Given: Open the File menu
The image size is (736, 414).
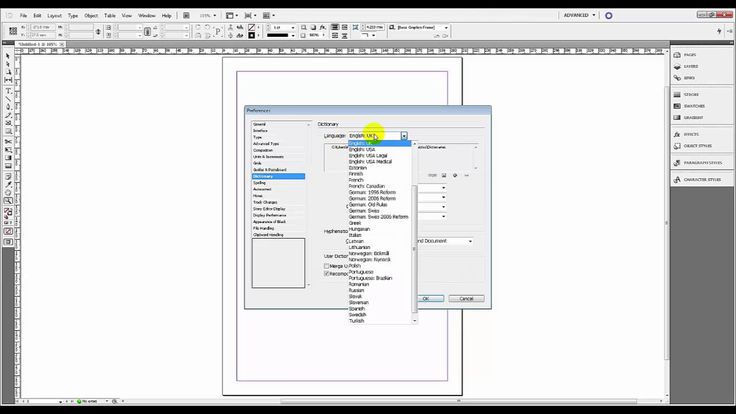Looking at the screenshot, I should pos(23,15).
